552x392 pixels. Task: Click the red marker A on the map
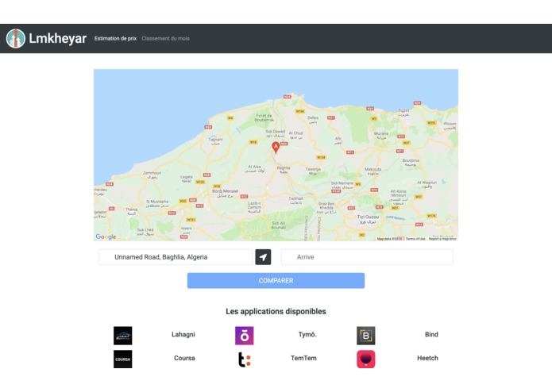tap(276, 148)
